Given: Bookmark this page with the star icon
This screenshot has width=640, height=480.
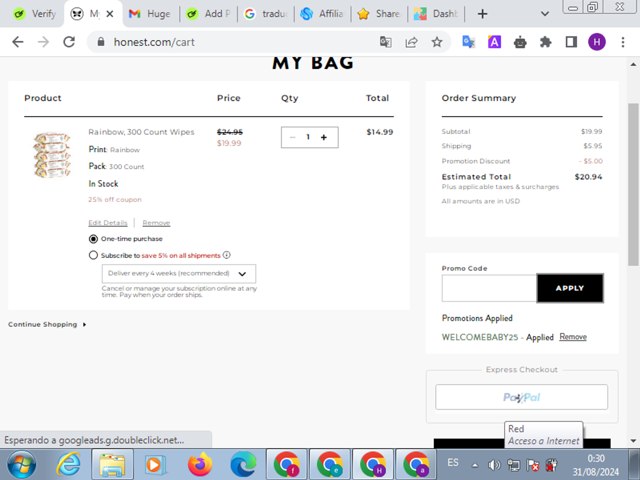Looking at the screenshot, I should 437,42.
